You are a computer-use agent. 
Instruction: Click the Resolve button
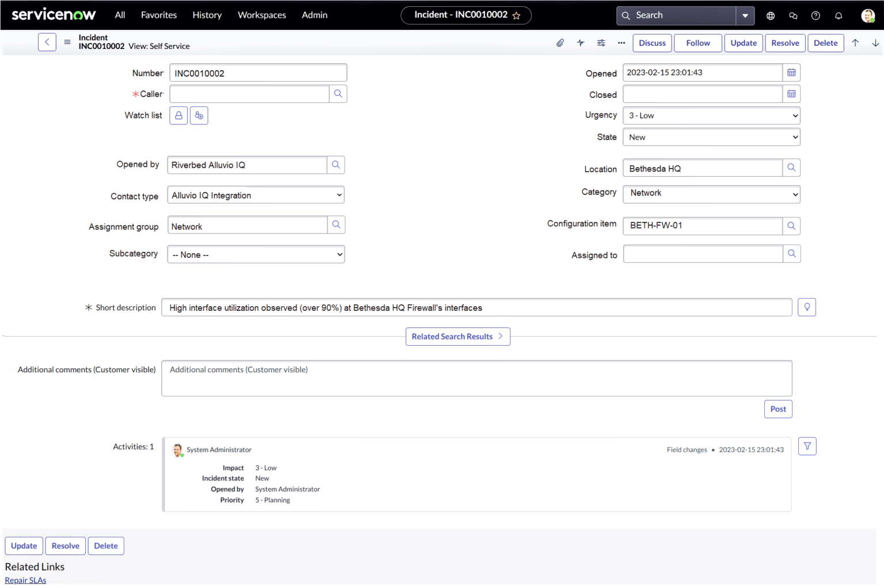point(785,43)
